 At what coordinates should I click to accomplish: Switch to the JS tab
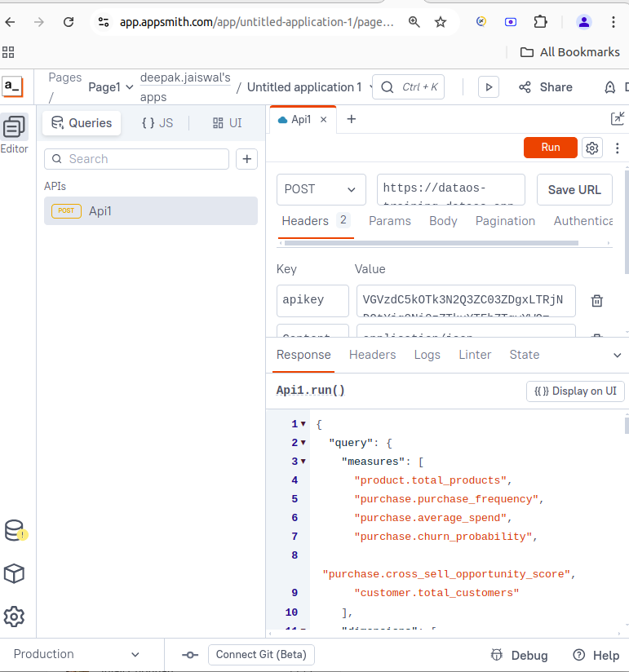(x=157, y=123)
